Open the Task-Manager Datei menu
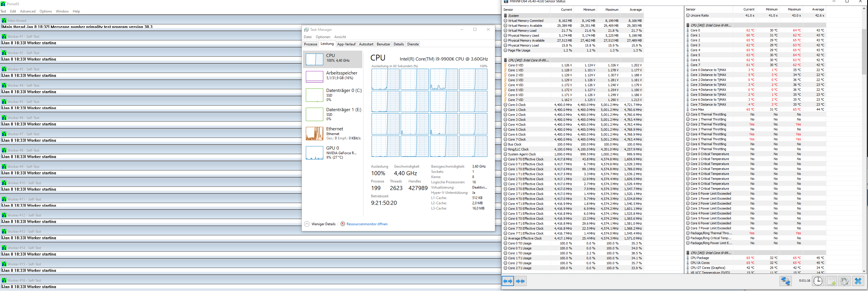 (308, 37)
